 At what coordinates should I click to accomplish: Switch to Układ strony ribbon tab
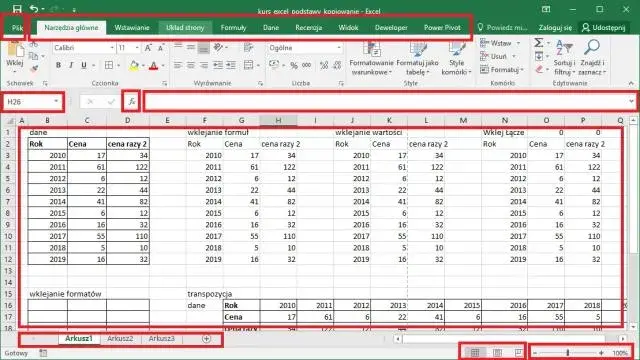click(185, 28)
